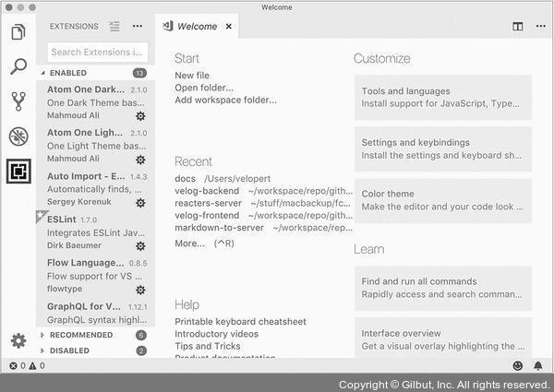Open the editor more actions menu
This screenshot has height=392, width=554.
(x=540, y=26)
